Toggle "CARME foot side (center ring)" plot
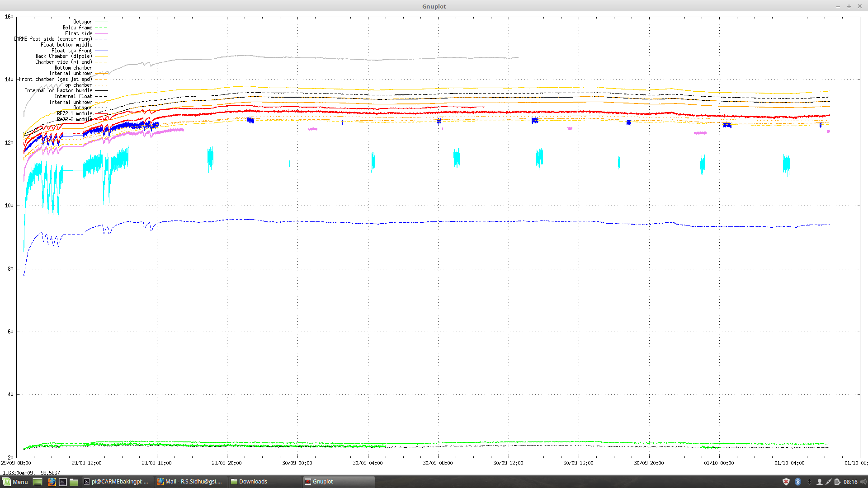The image size is (868, 488). (x=53, y=39)
